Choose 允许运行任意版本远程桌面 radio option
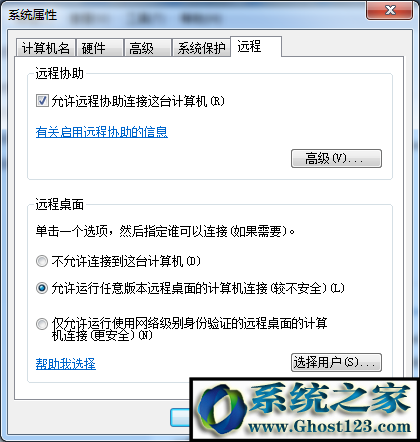This screenshot has width=420, height=442. pyautogui.click(x=42, y=288)
